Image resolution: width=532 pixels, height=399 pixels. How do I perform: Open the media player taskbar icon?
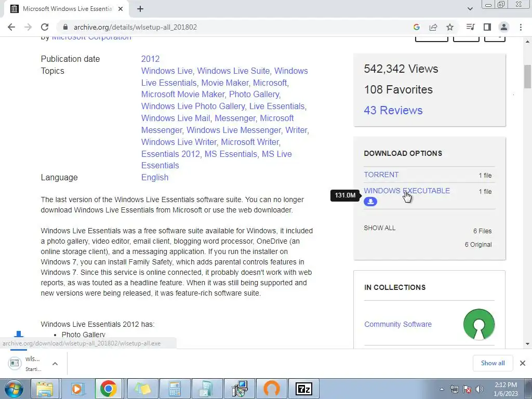[77, 389]
